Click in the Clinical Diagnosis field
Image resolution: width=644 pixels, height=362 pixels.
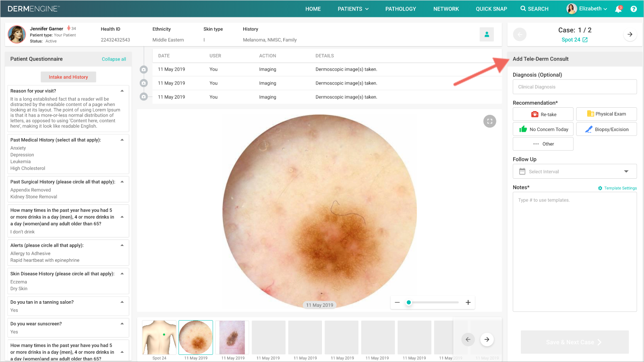[x=575, y=87]
